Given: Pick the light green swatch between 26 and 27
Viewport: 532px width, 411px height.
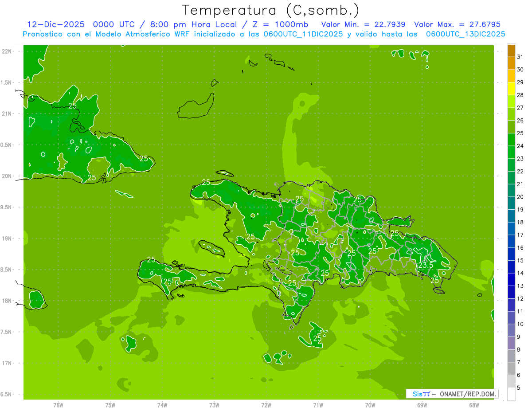Looking at the screenshot, I should pyautogui.click(x=511, y=114).
